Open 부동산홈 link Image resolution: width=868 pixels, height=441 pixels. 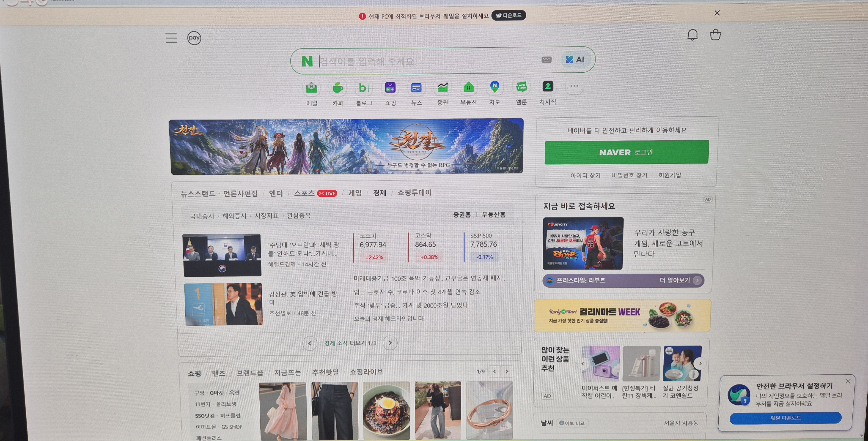[493, 215]
